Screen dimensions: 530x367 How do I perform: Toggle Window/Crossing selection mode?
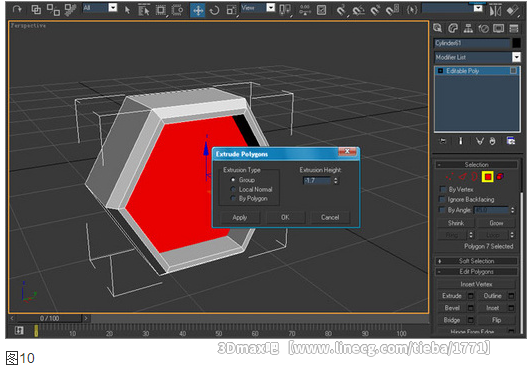(177, 10)
